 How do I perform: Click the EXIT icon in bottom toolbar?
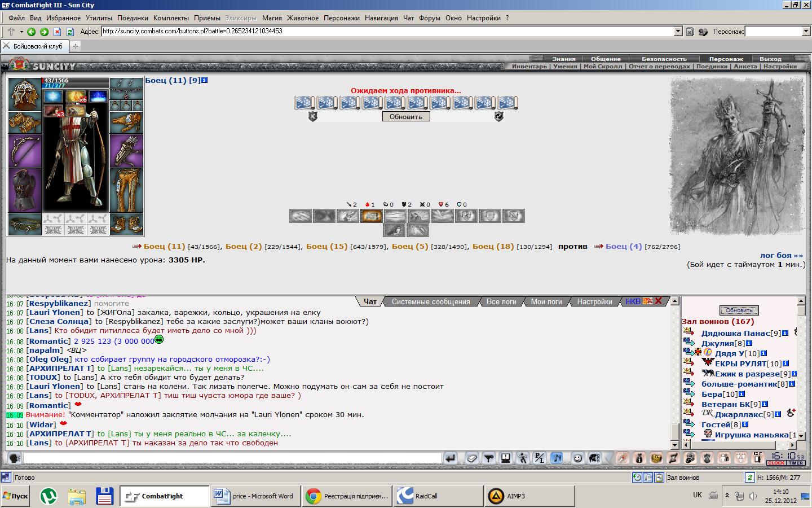758,458
